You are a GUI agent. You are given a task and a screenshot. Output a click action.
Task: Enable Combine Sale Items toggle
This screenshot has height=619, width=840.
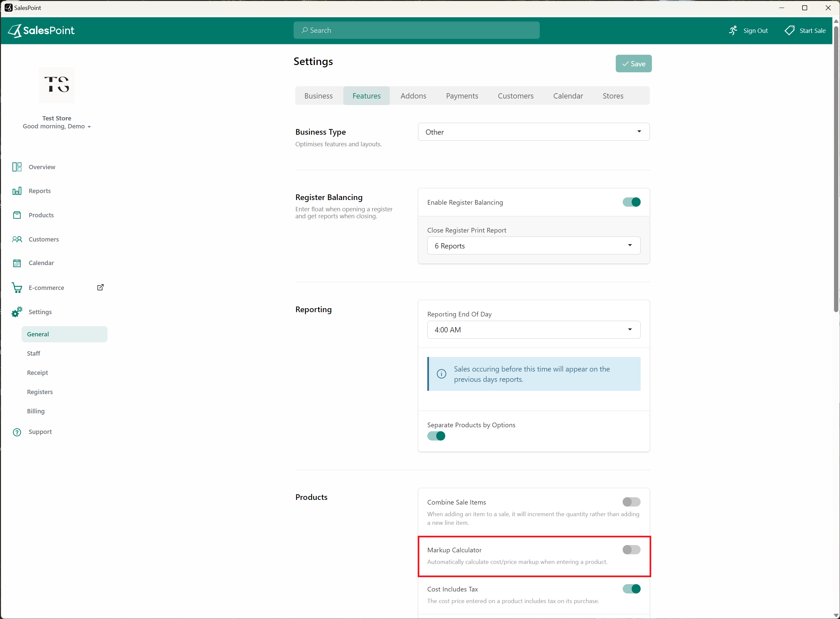click(x=631, y=502)
